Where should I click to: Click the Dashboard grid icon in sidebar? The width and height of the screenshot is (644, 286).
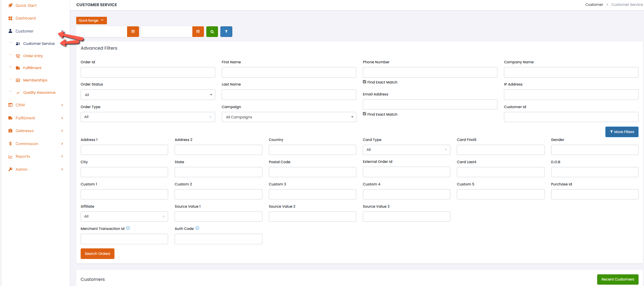[10, 18]
